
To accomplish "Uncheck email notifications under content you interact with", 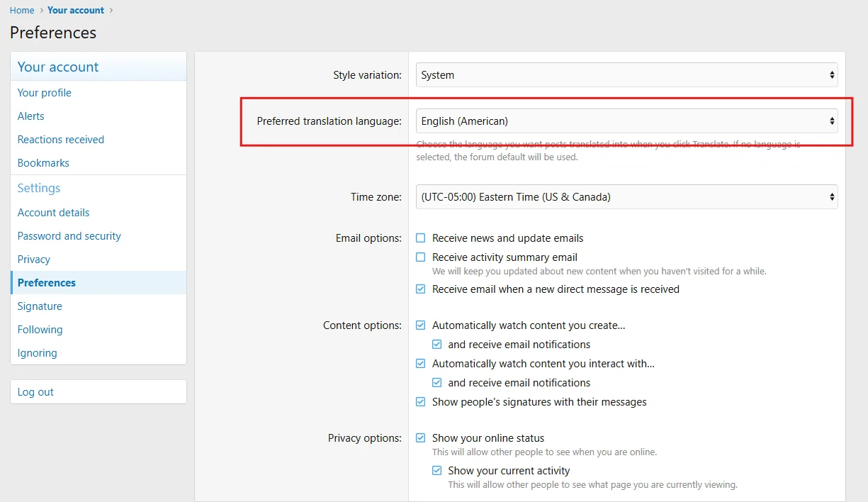I will [436, 383].
